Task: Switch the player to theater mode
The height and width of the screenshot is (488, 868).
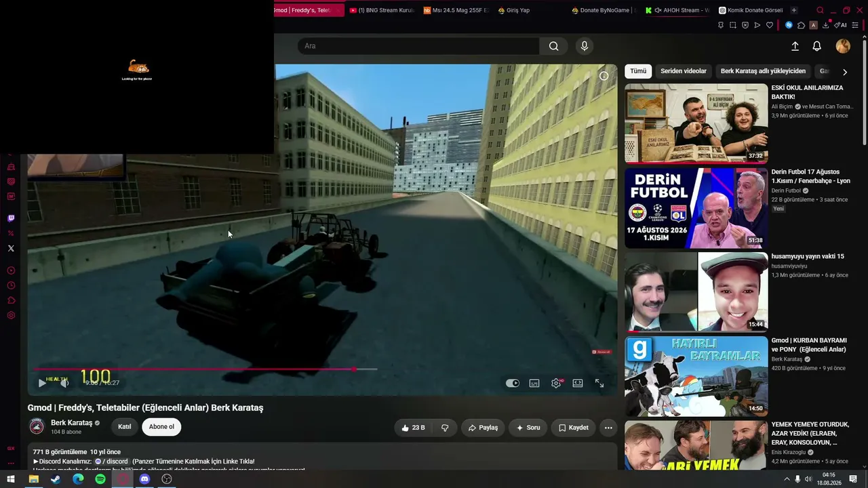Action: click(578, 383)
